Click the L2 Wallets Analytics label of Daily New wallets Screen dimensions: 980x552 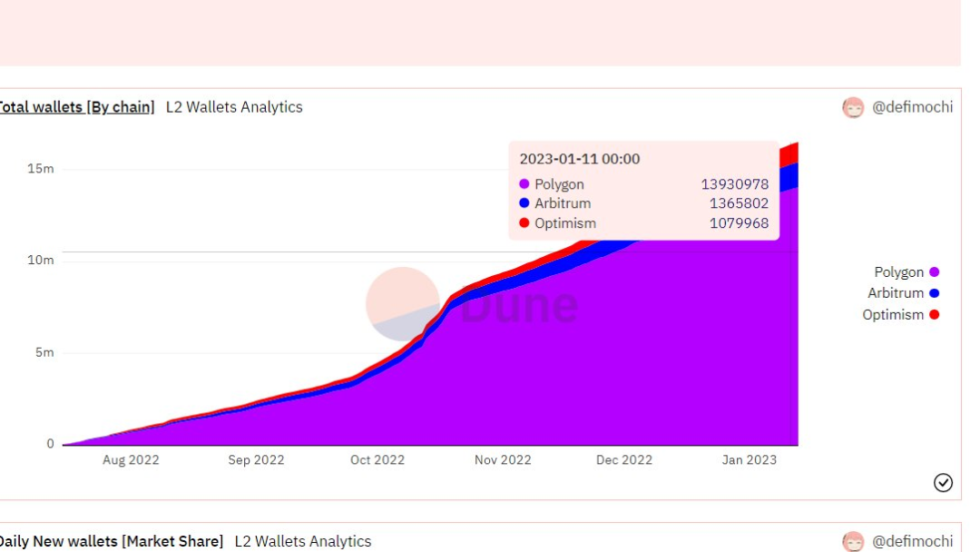tap(302, 541)
